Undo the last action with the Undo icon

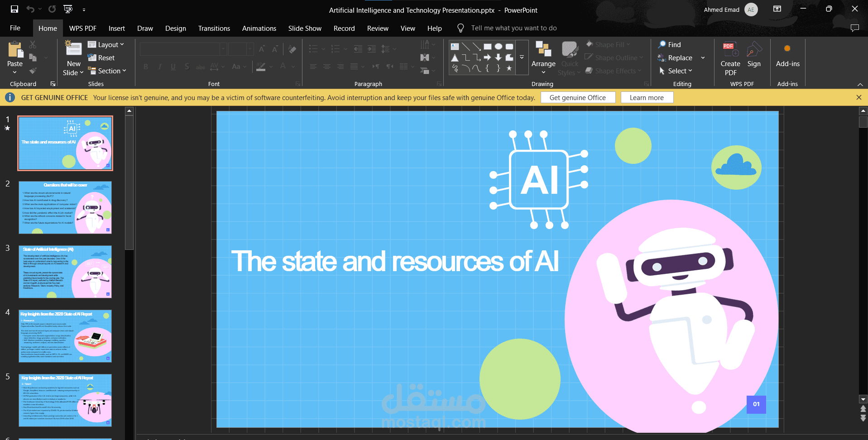30,9
